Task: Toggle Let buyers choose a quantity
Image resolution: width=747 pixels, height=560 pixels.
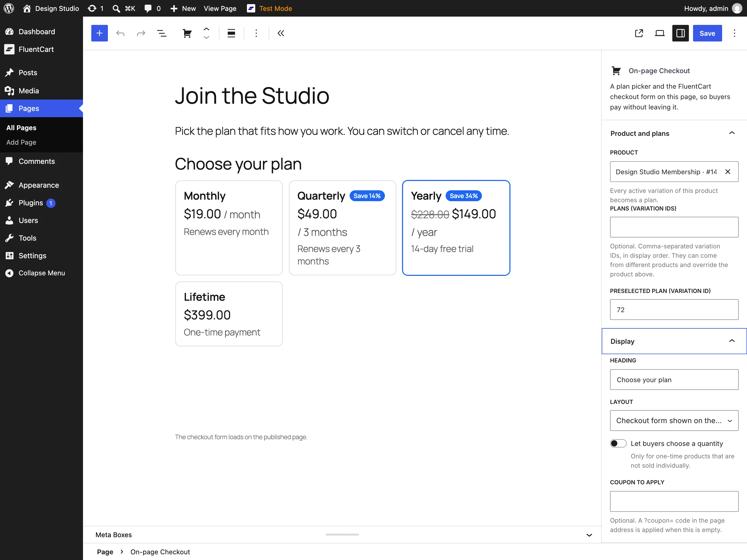Action: pos(618,443)
